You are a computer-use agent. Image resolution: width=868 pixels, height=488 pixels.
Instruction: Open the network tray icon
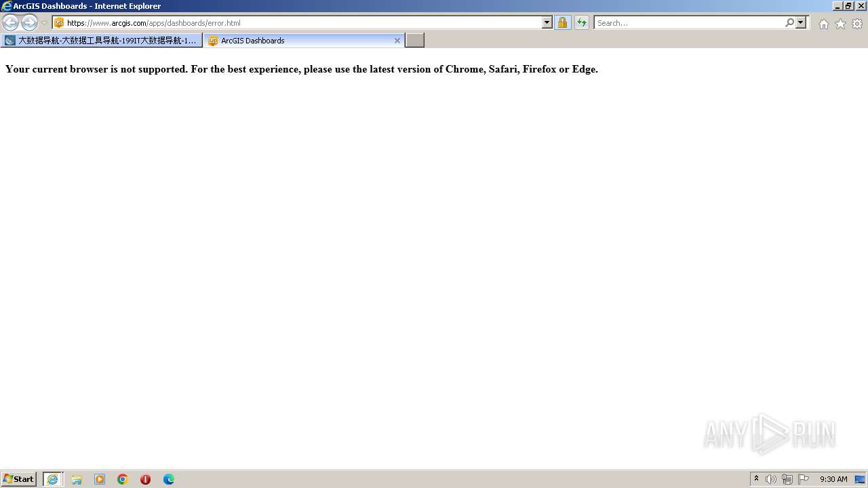coord(787,479)
